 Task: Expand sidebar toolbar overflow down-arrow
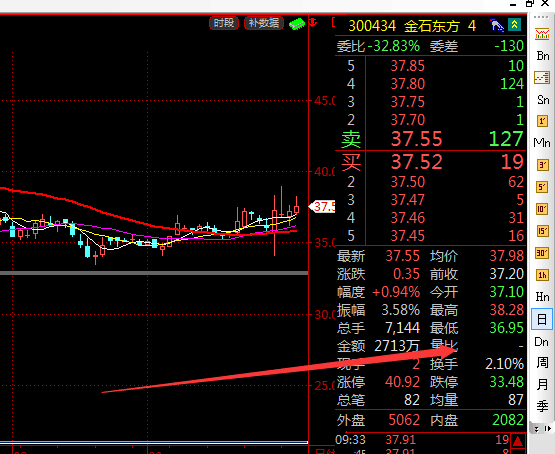click(537, 429)
